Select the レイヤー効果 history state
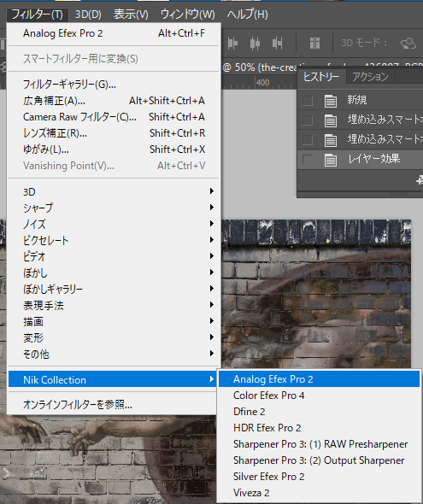Viewport: 423px width, 504px height. click(x=361, y=160)
